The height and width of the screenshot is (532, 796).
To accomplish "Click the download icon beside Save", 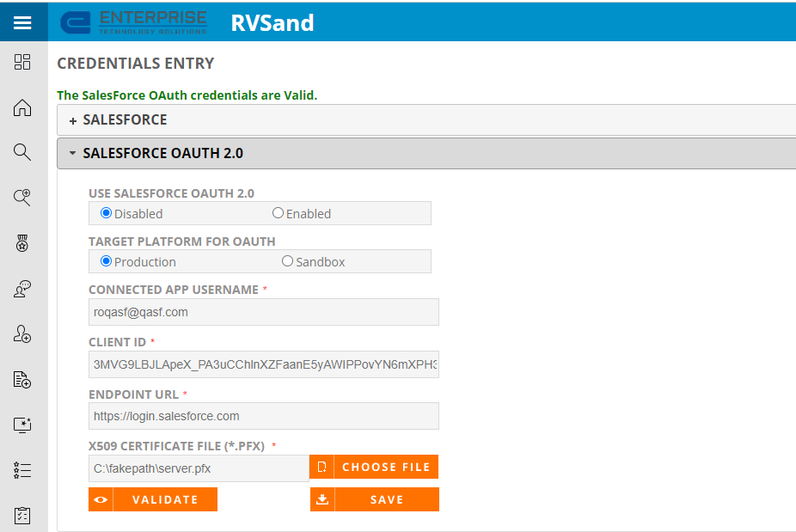I will pos(322,499).
